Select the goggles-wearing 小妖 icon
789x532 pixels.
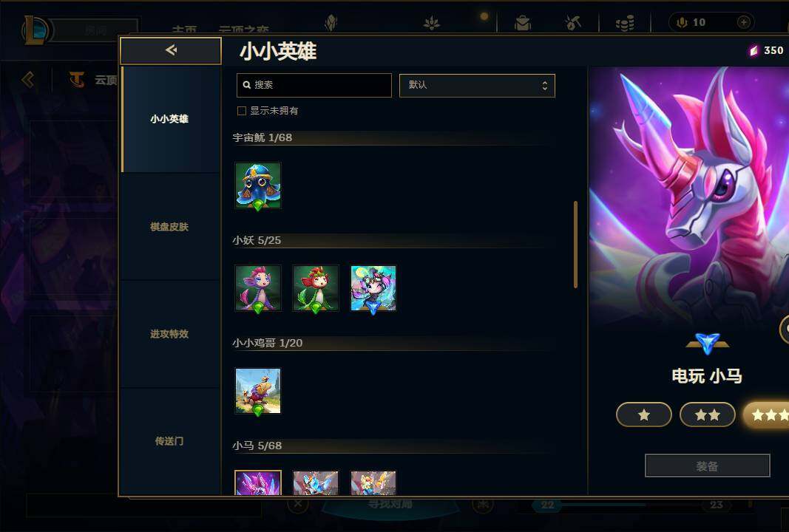pyautogui.click(x=373, y=288)
